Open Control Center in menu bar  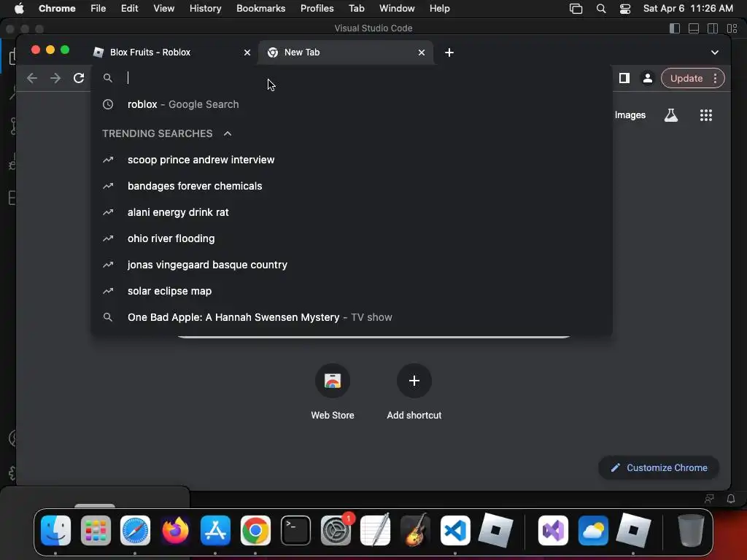coord(625,9)
